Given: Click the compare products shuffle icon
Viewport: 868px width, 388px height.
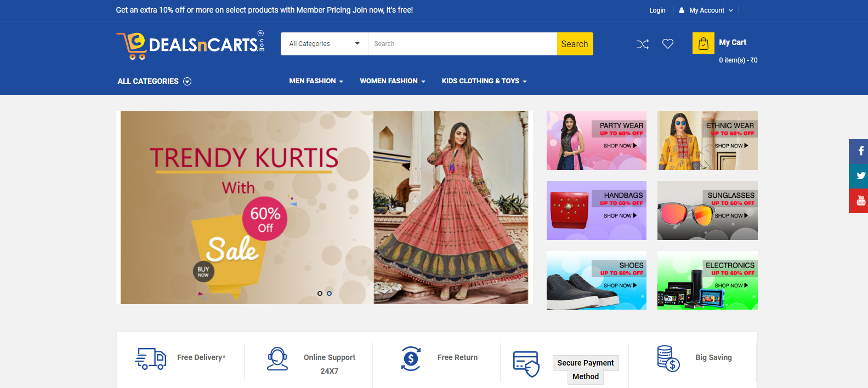Looking at the screenshot, I should tap(642, 44).
